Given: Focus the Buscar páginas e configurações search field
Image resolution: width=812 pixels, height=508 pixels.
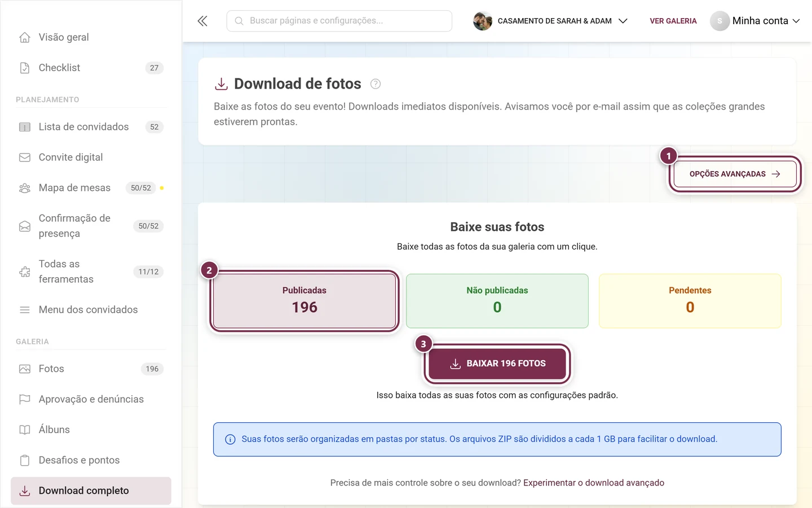Looking at the screenshot, I should [339, 21].
